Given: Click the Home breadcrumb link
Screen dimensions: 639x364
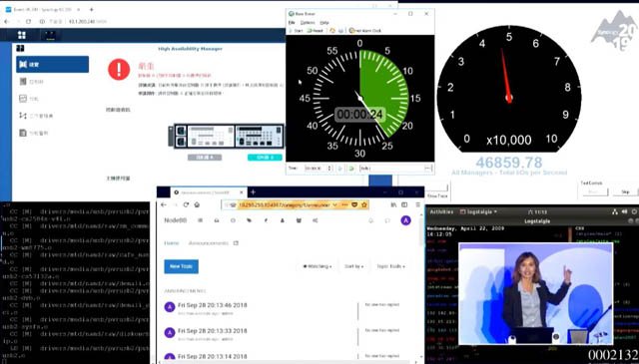Looking at the screenshot, I should coord(171,243).
